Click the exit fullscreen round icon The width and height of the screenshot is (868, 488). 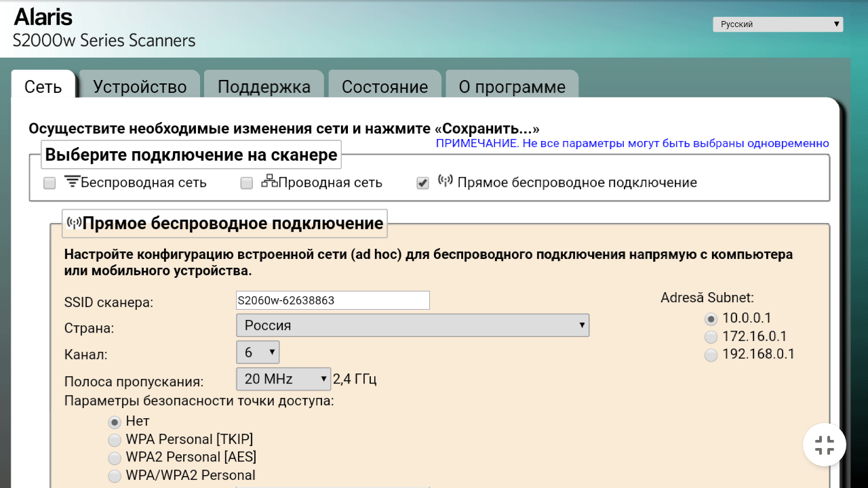(x=825, y=445)
